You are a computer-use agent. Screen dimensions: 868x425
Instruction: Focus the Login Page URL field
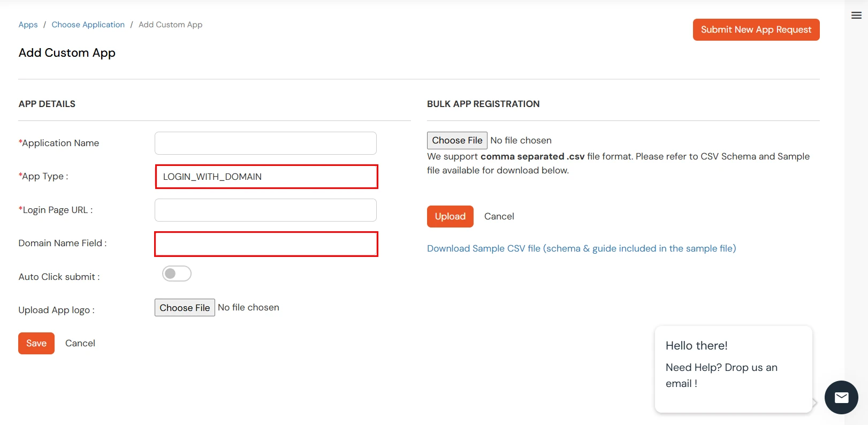[x=265, y=210]
